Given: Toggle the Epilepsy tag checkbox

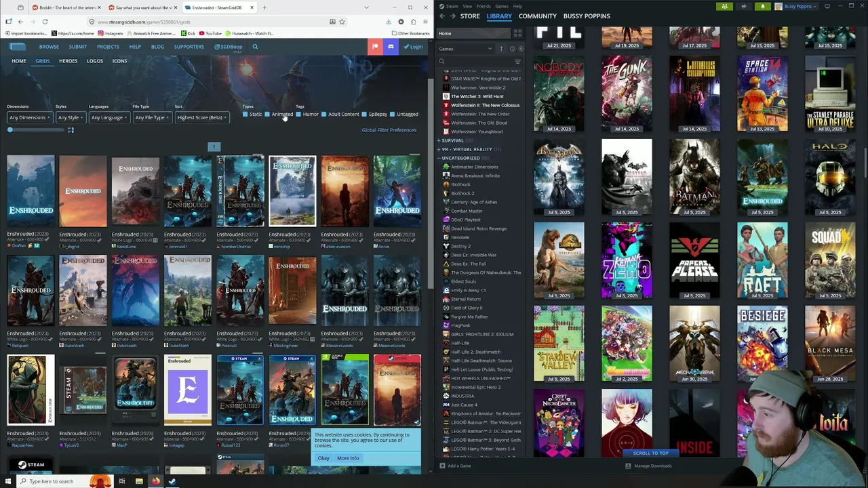Looking at the screenshot, I should click(364, 114).
